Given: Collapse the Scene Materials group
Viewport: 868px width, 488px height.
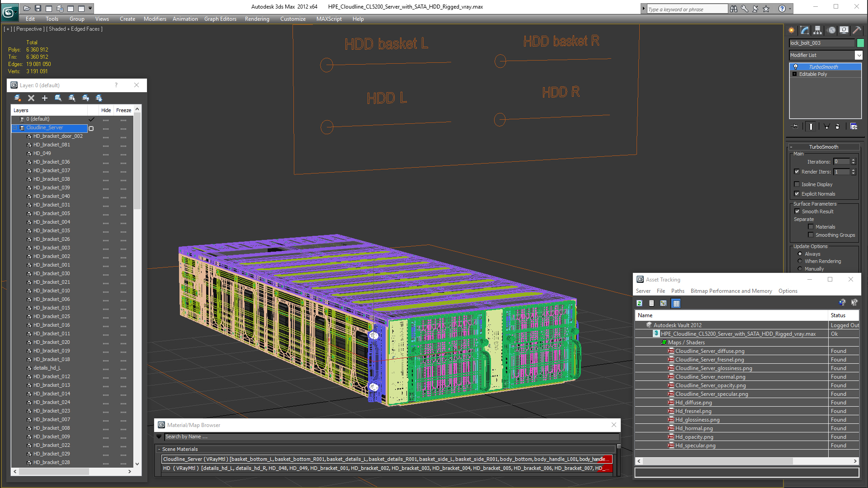Looking at the screenshot, I should click(x=159, y=449).
